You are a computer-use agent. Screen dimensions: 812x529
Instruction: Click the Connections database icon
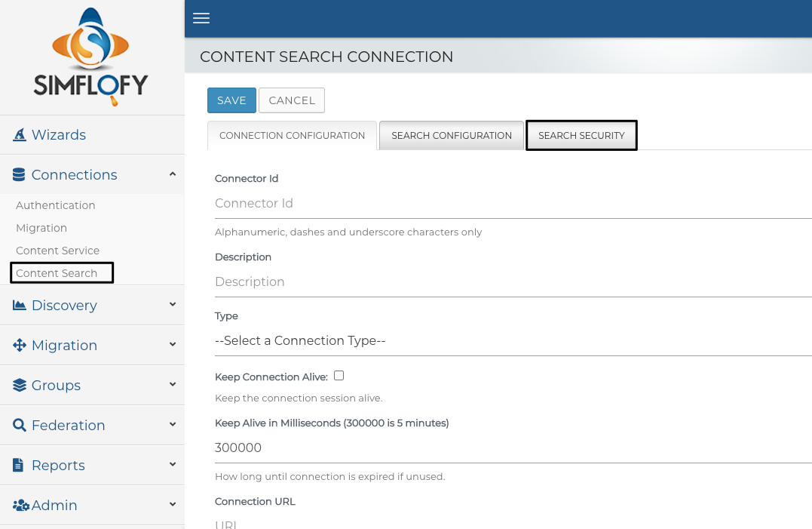tap(19, 174)
